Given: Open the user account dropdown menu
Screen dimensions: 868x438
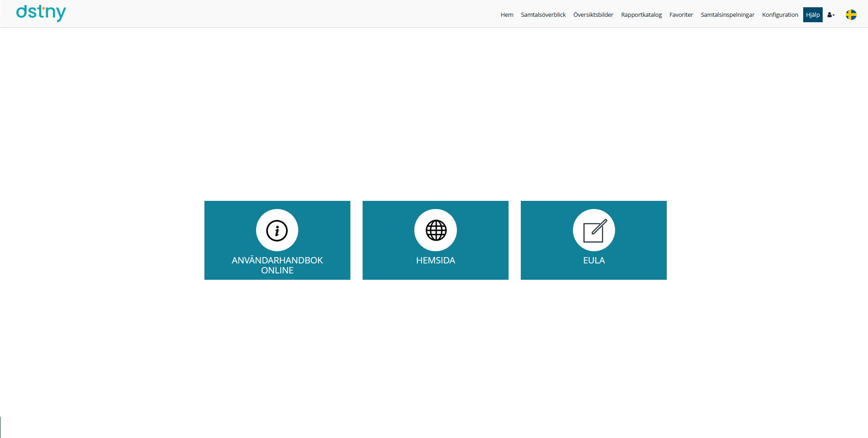Looking at the screenshot, I should (x=831, y=15).
